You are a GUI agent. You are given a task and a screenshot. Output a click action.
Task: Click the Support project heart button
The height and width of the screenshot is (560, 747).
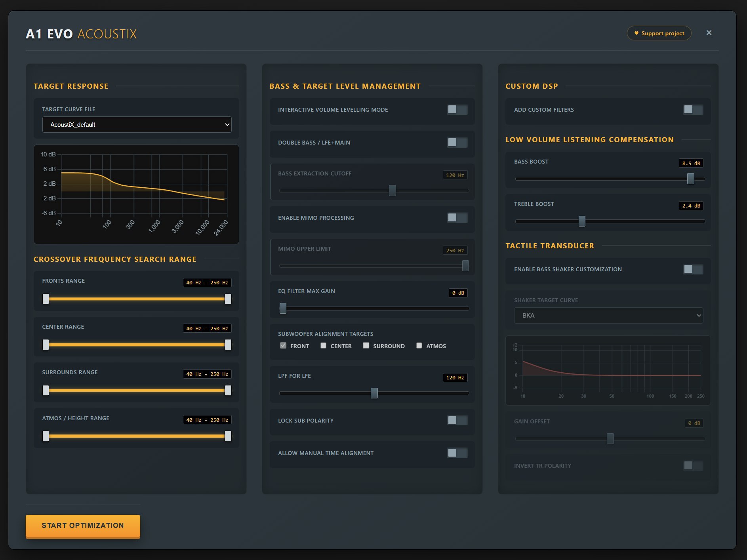(659, 33)
